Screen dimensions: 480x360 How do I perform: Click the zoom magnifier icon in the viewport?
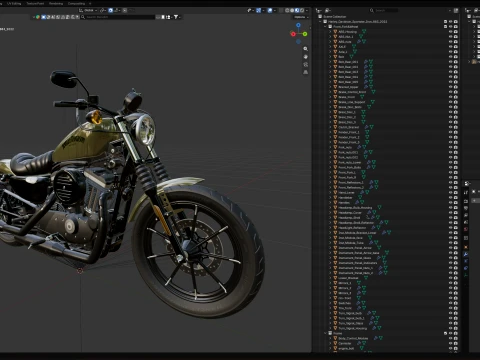(305, 49)
